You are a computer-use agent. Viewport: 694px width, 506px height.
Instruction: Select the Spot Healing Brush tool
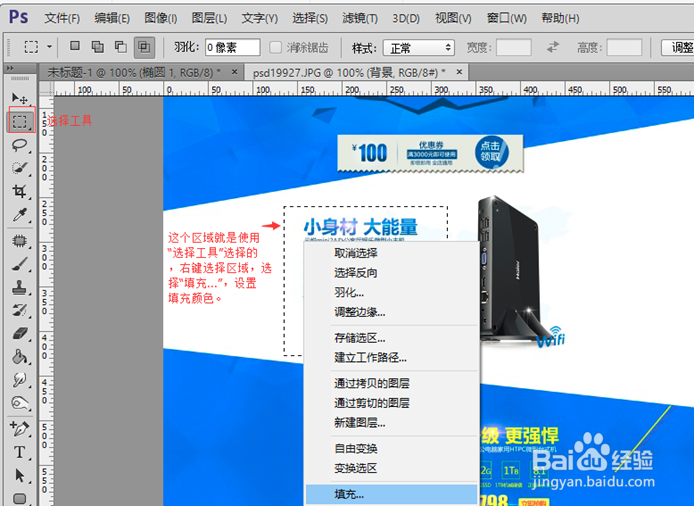click(19, 241)
